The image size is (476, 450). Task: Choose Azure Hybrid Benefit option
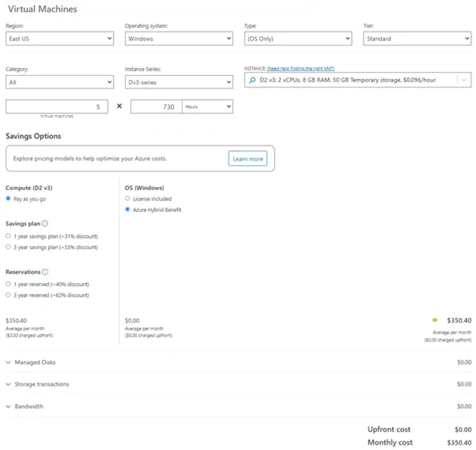[128, 210]
